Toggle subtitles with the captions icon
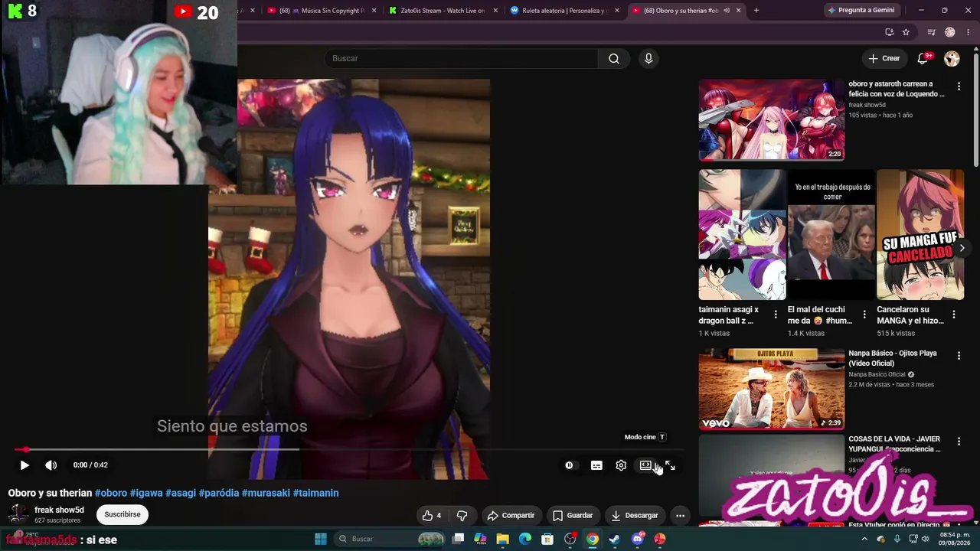 point(596,465)
